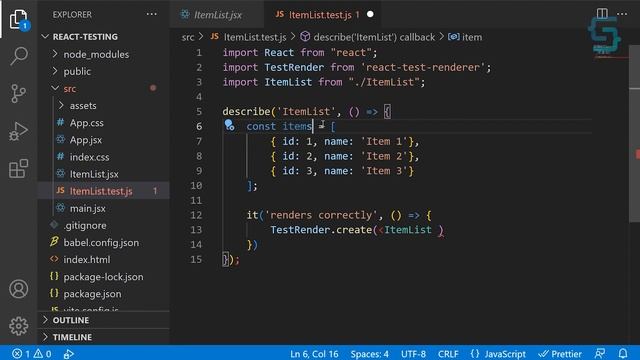Collapse the src folder
Screen dimensions: 640x360
(x=69, y=89)
